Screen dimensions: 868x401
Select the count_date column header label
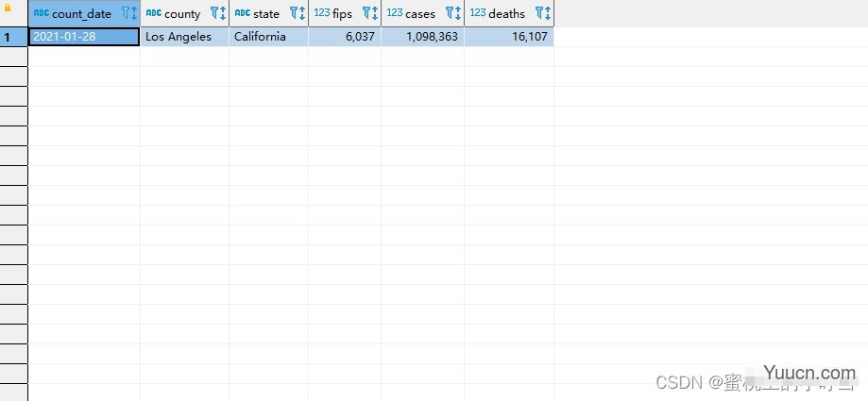[x=81, y=14]
